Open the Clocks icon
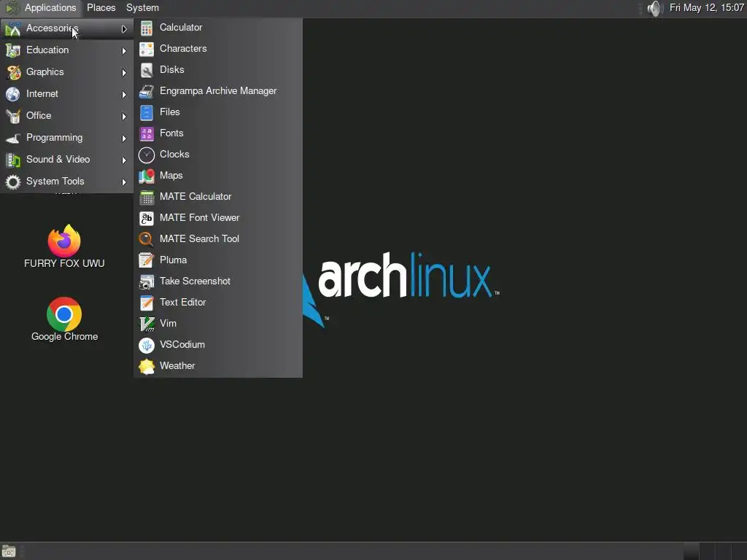Screen dimensions: 747x560 (146, 155)
